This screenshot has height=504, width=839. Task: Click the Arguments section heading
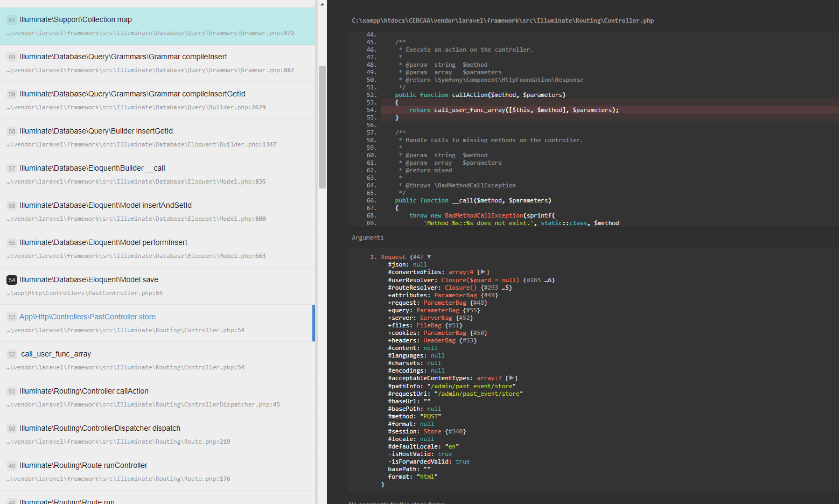367,237
